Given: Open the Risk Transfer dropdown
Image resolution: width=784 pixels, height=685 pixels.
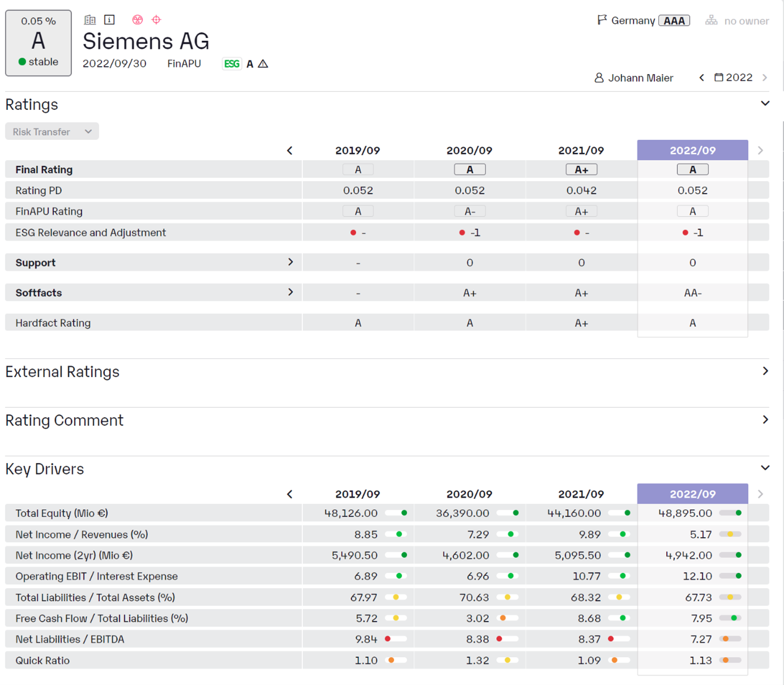Looking at the screenshot, I should [52, 131].
